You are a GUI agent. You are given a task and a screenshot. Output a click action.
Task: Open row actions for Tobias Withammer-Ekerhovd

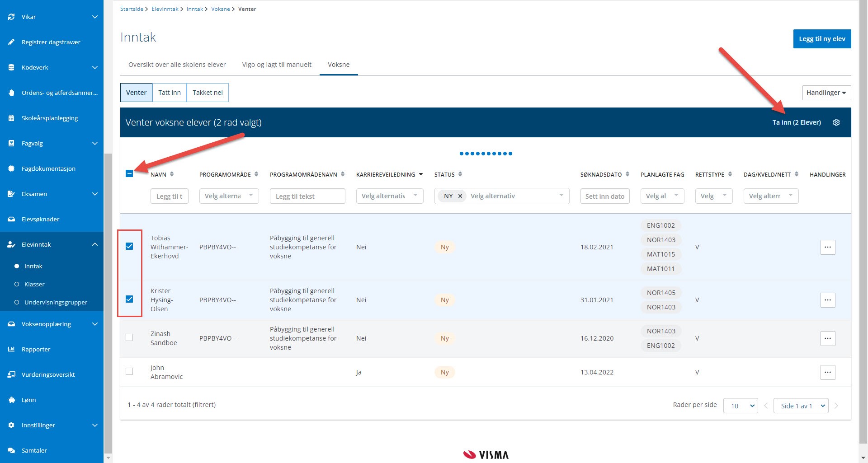click(828, 247)
